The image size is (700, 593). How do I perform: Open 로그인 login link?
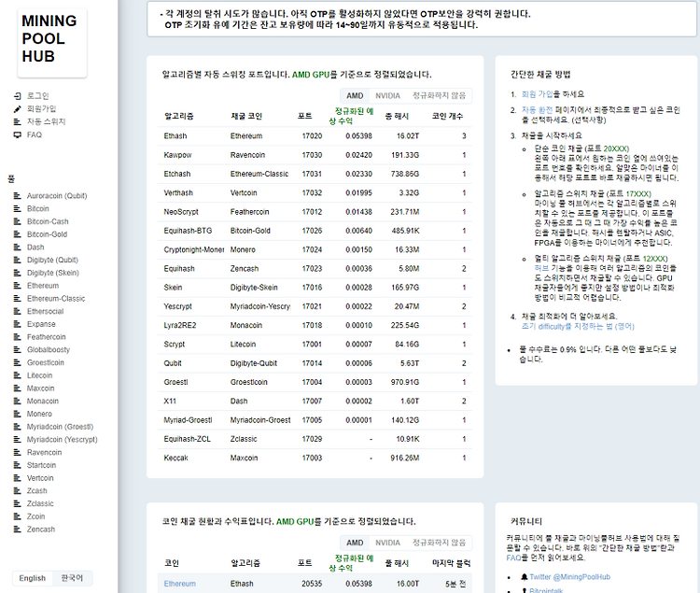tap(38, 96)
